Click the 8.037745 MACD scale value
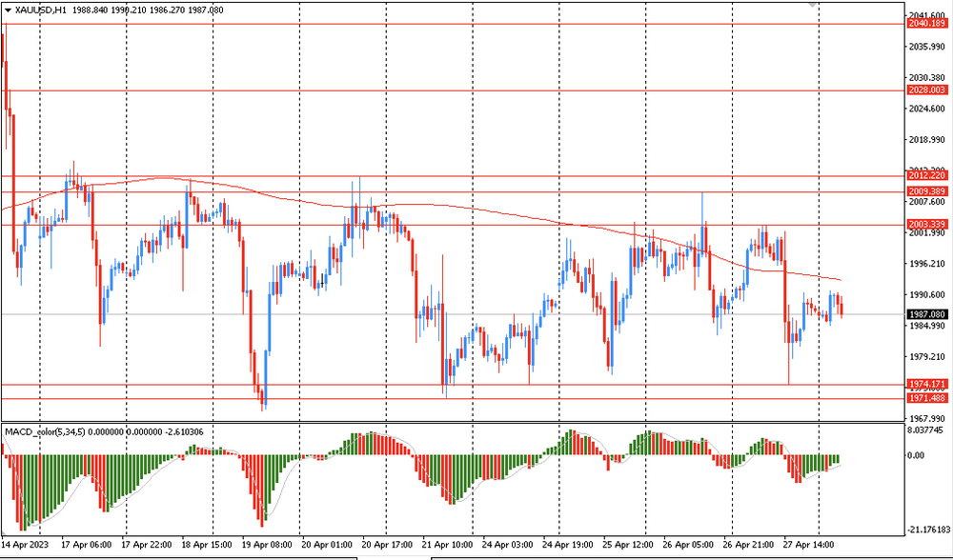 click(925, 430)
